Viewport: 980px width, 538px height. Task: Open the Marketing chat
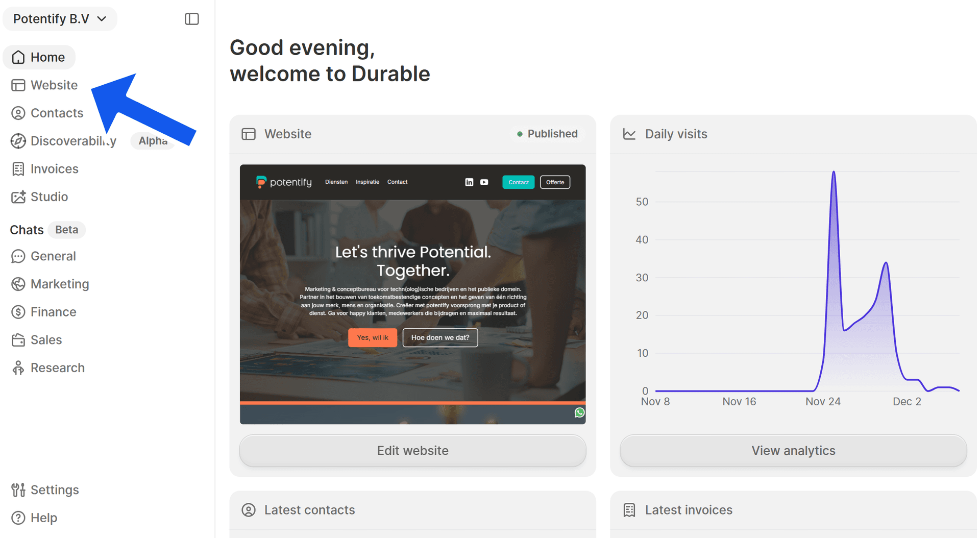click(x=51, y=284)
